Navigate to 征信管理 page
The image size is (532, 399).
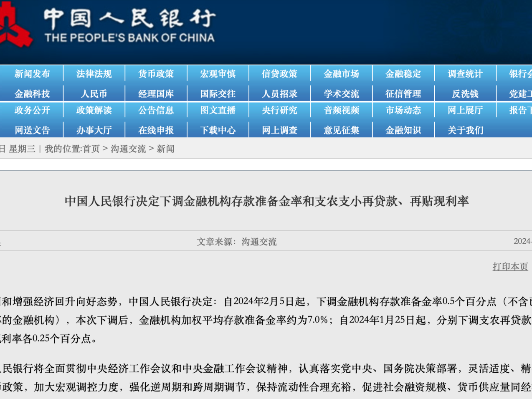pyautogui.click(x=403, y=94)
